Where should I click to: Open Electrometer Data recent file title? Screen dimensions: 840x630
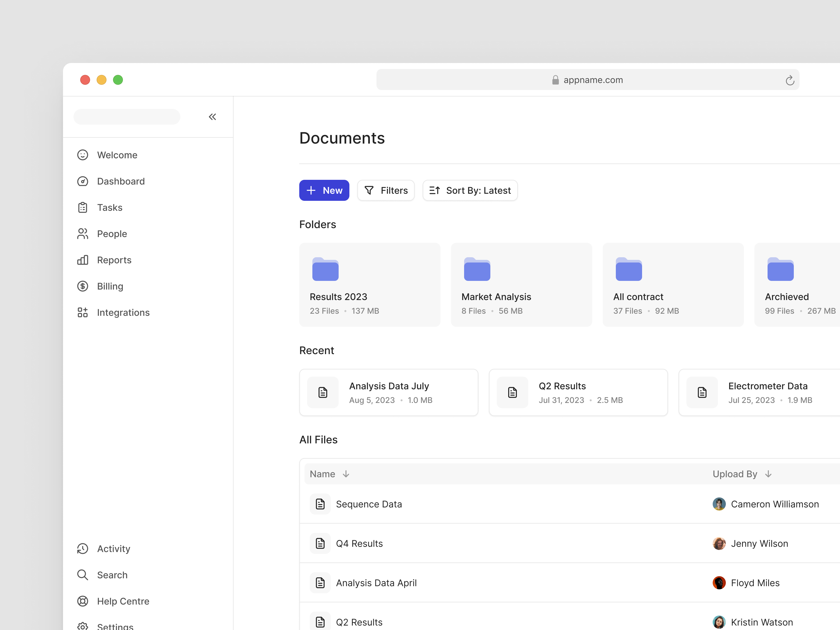click(768, 386)
